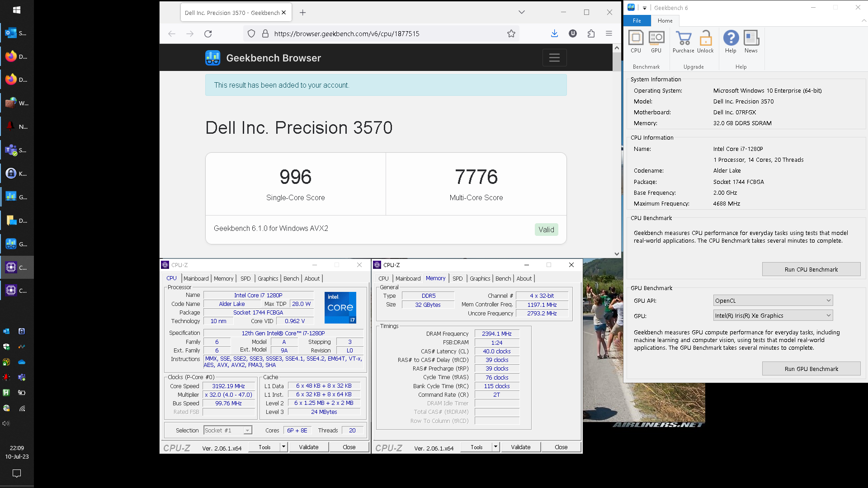Open the Geekbench quick access toolbar dropdown

point(644,8)
